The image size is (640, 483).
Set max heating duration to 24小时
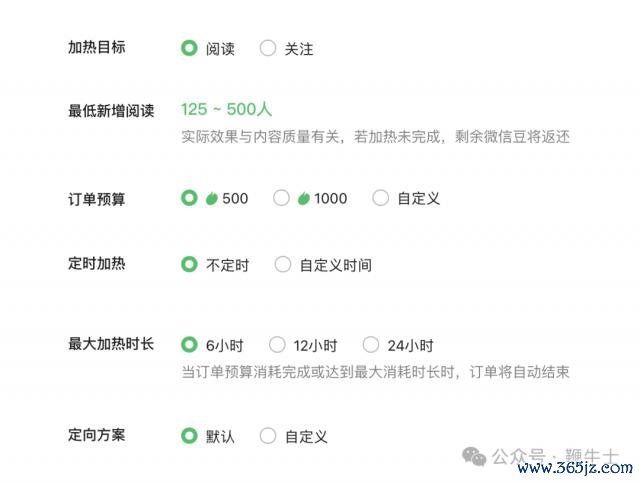click(371, 345)
